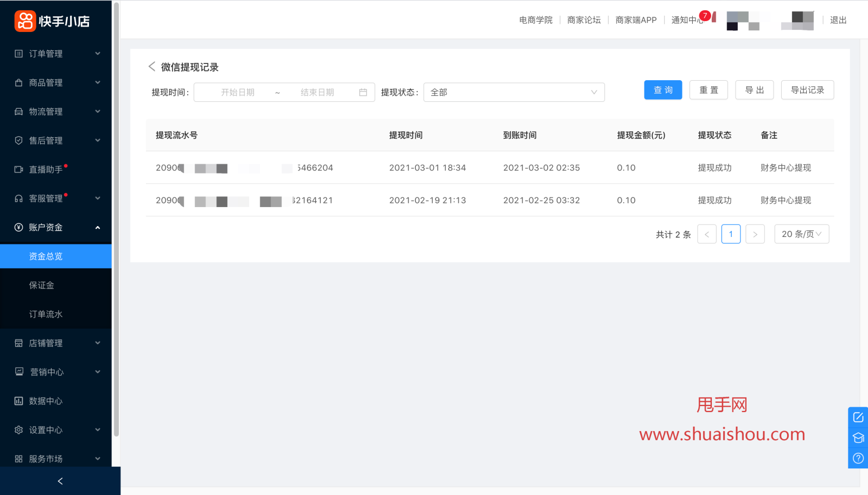Click 退出 to log out
The image size is (868, 495).
pos(838,20)
